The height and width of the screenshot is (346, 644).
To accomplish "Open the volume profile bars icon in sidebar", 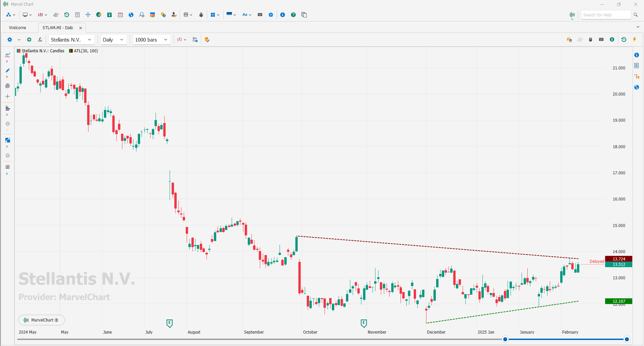I will (7, 108).
